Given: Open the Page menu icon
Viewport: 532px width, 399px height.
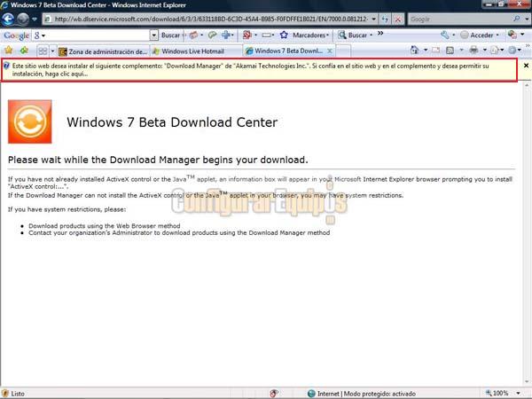Looking at the screenshot, I should [495, 51].
